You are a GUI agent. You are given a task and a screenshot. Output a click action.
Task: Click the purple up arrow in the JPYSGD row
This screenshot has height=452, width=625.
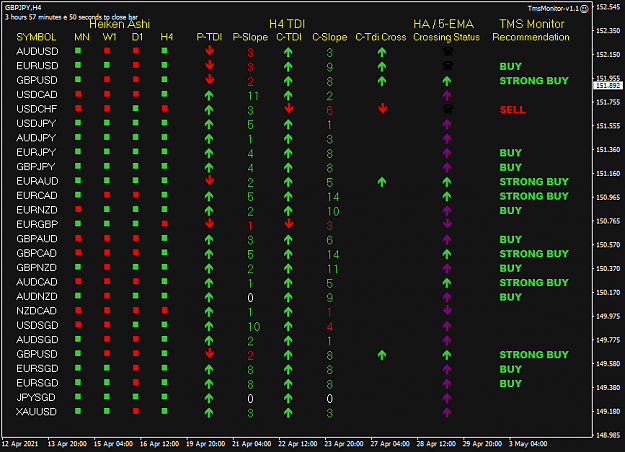click(x=447, y=398)
